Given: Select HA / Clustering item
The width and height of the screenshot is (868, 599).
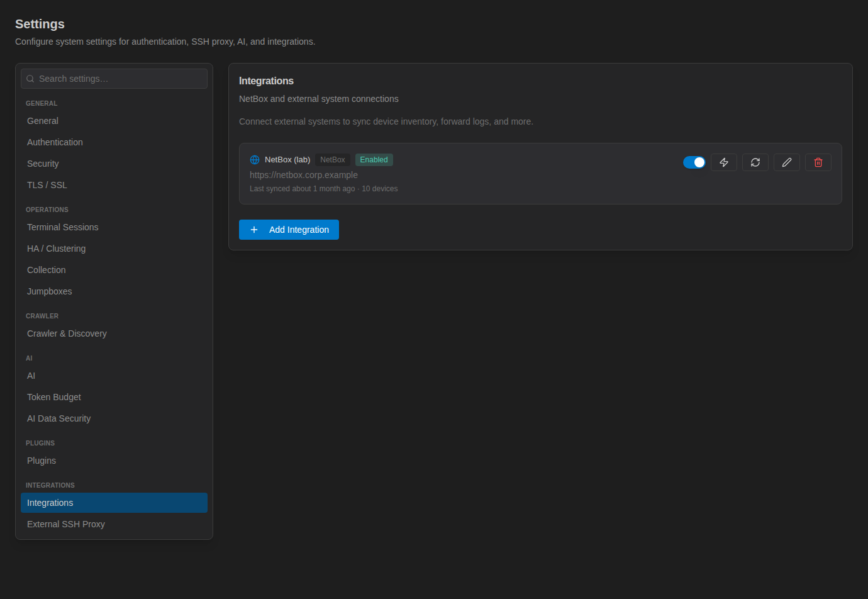Looking at the screenshot, I should tap(114, 249).
